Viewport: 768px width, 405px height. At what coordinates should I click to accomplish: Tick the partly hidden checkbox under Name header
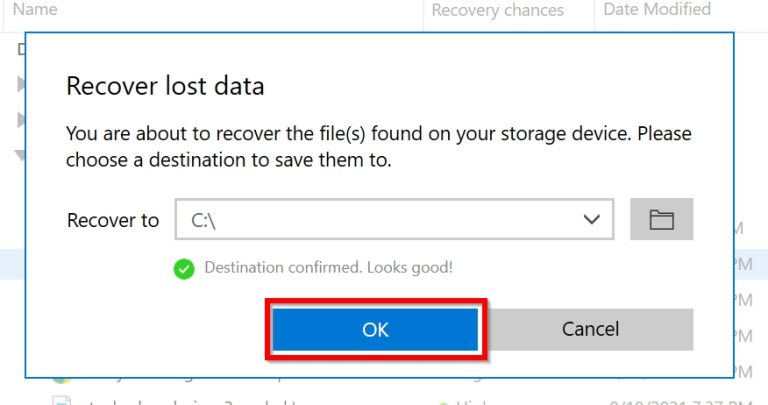21,46
